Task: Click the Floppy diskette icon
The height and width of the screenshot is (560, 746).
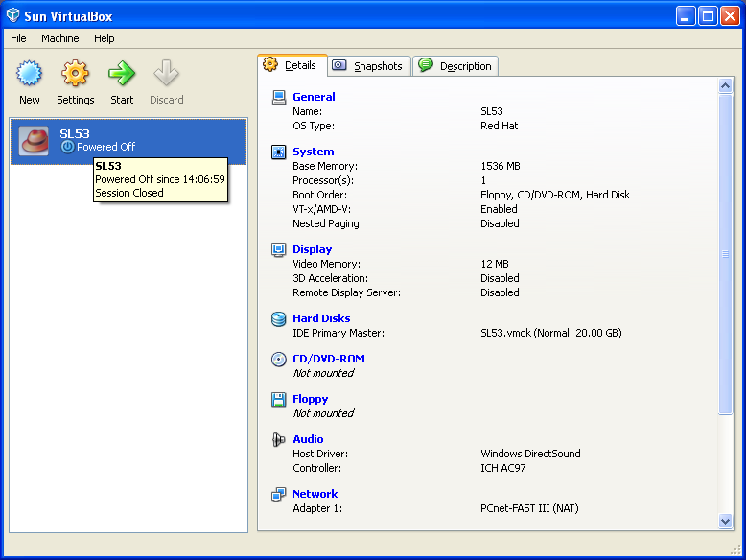Action: tap(279, 399)
